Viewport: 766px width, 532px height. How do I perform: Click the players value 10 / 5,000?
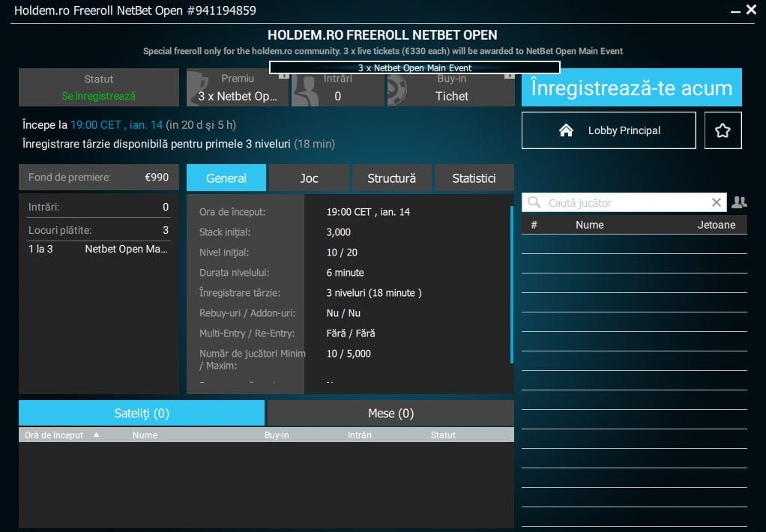click(349, 353)
